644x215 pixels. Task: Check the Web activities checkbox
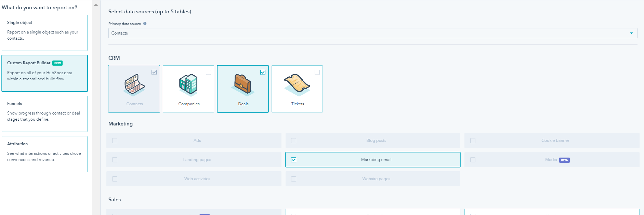[x=115, y=179]
